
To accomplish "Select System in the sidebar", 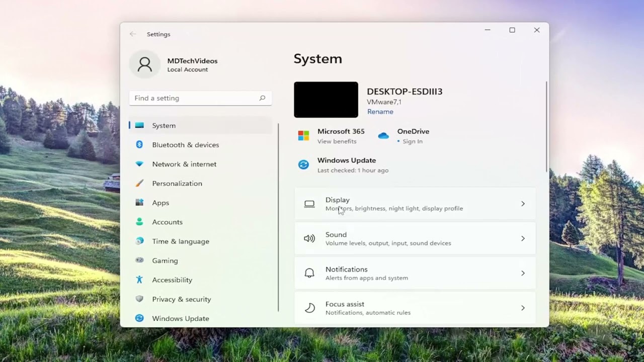I will pos(200,125).
